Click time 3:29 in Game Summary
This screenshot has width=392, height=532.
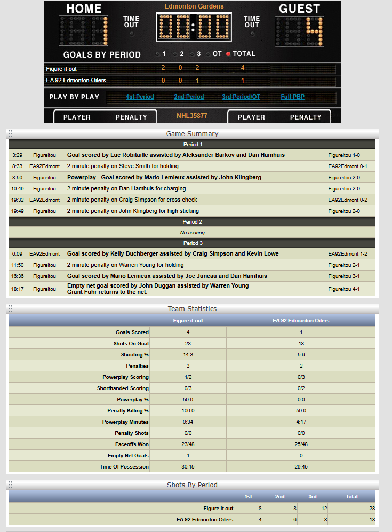click(17, 155)
